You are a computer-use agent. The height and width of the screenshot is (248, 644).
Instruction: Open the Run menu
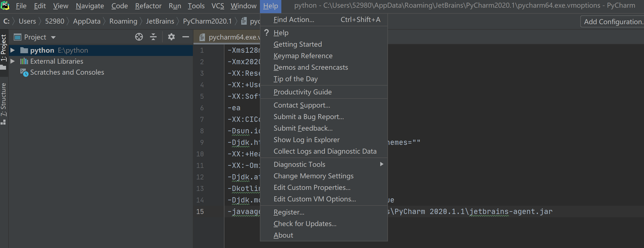(x=175, y=6)
